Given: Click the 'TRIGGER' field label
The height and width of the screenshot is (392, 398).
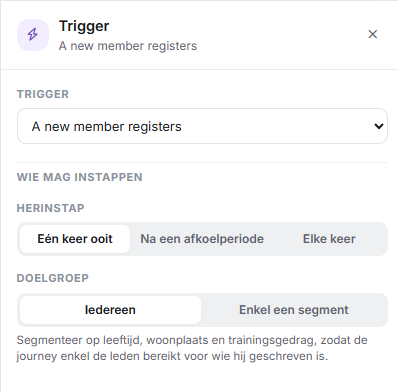Looking at the screenshot, I should tap(43, 94).
